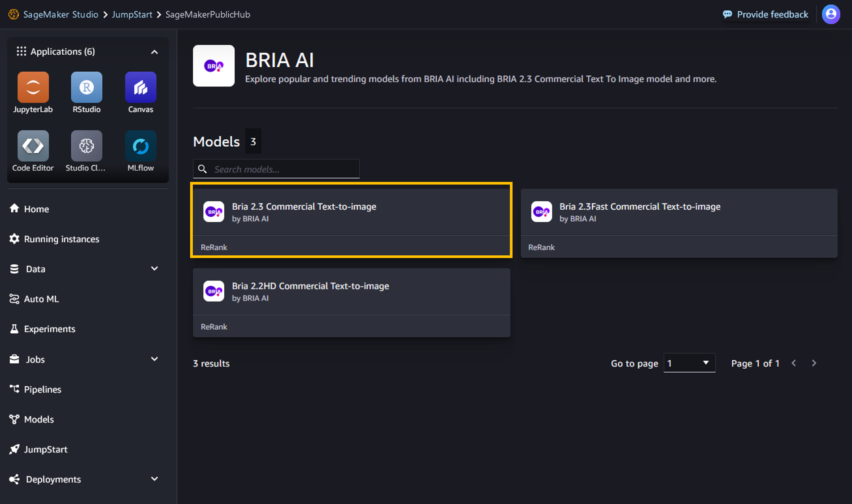This screenshot has width=852, height=504.
Task: Open the Canvas application
Action: 140,93
